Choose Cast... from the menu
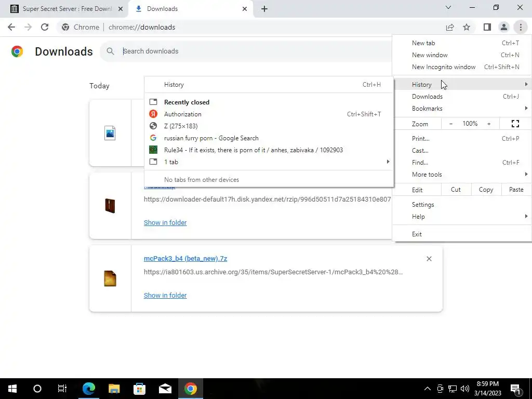This screenshot has width=532, height=399. point(462,150)
